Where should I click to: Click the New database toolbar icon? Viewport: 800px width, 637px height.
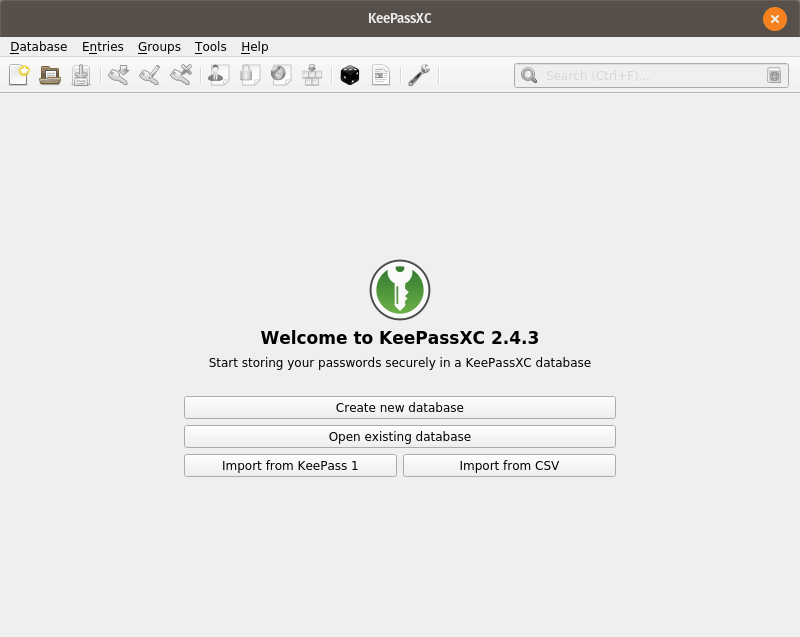[x=19, y=75]
